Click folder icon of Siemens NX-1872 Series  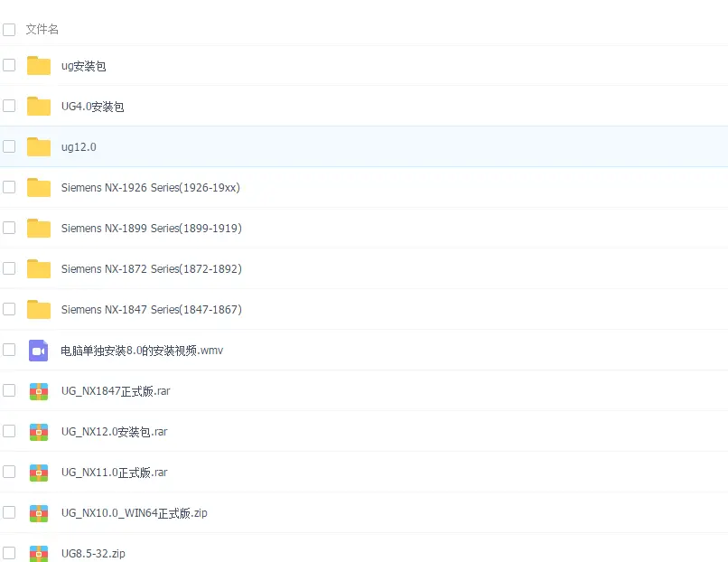[x=39, y=268]
